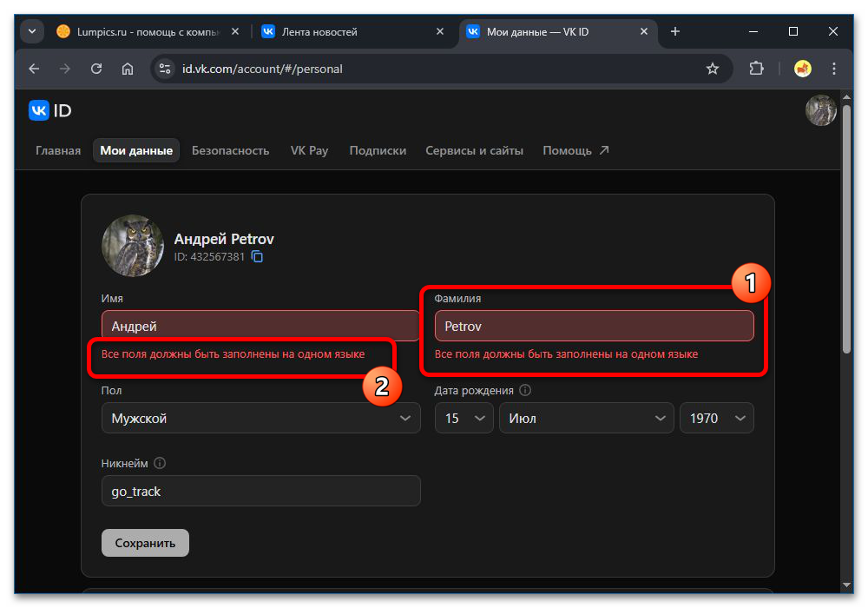Show info tooltip next to Дата рождения
Screen dimensions: 868x608
(525, 391)
